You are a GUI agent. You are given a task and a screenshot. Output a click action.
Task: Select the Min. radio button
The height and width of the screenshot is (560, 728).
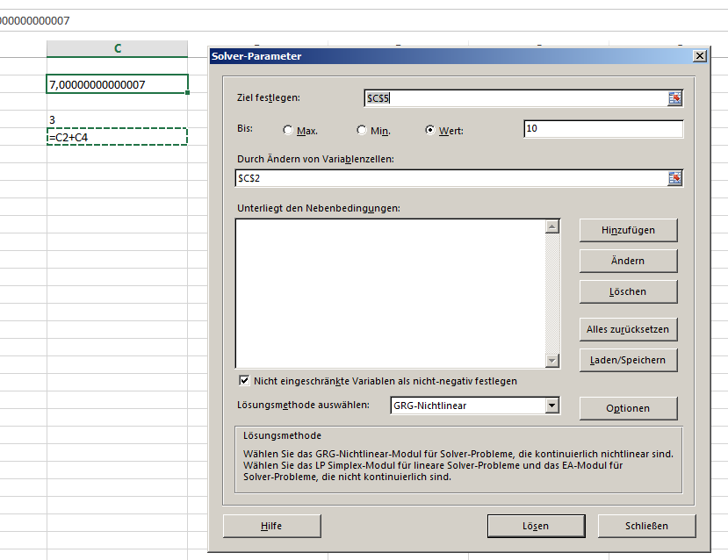tap(362, 131)
